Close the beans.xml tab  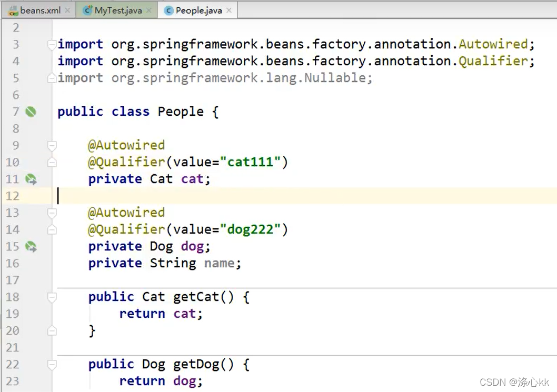tap(67, 11)
